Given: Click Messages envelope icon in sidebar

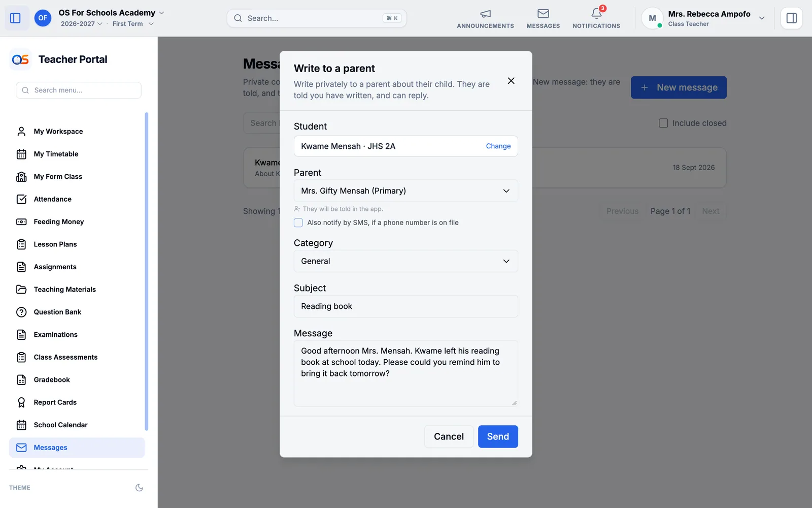Looking at the screenshot, I should (x=21, y=448).
